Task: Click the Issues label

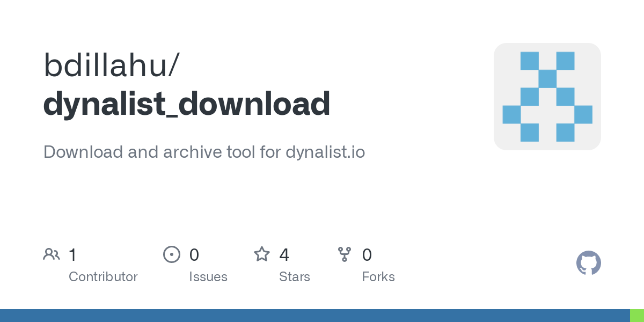Action: coord(208,277)
